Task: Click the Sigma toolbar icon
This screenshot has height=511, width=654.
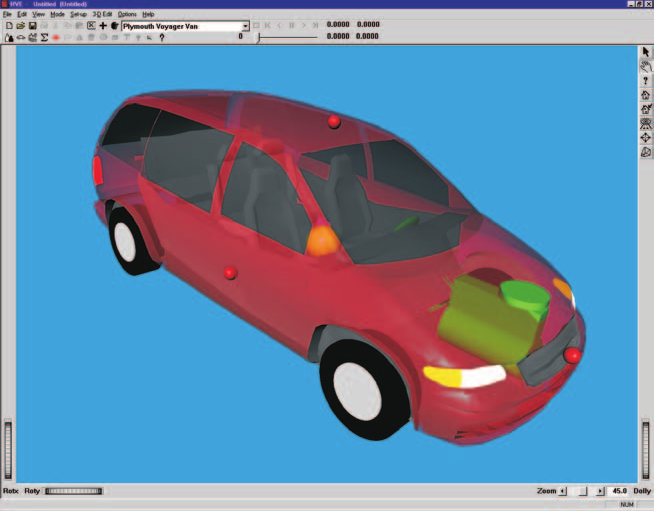Action: click(x=44, y=38)
